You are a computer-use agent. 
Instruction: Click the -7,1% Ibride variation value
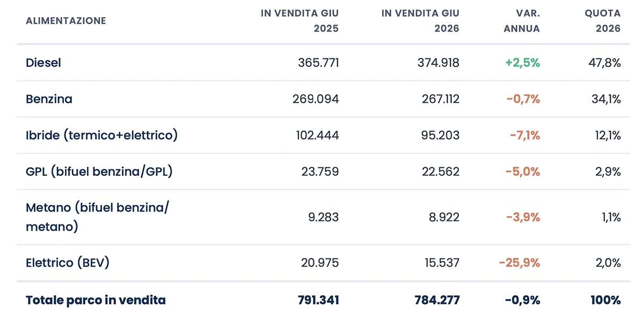(525, 135)
